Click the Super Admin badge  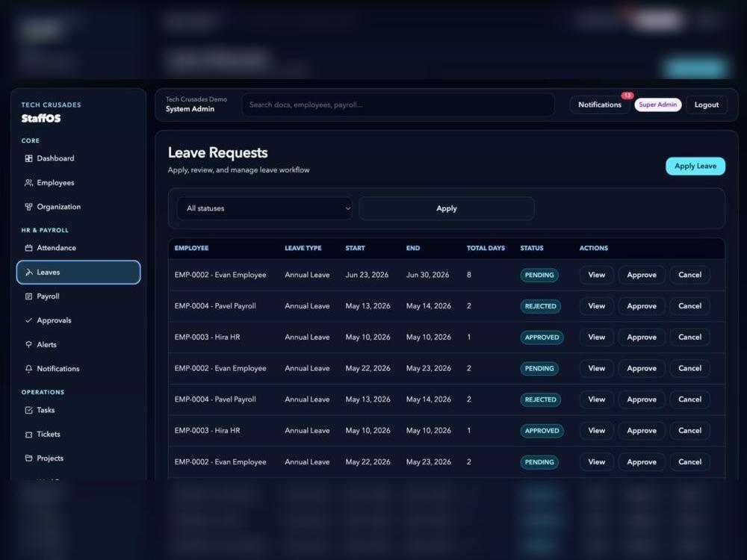click(x=657, y=105)
